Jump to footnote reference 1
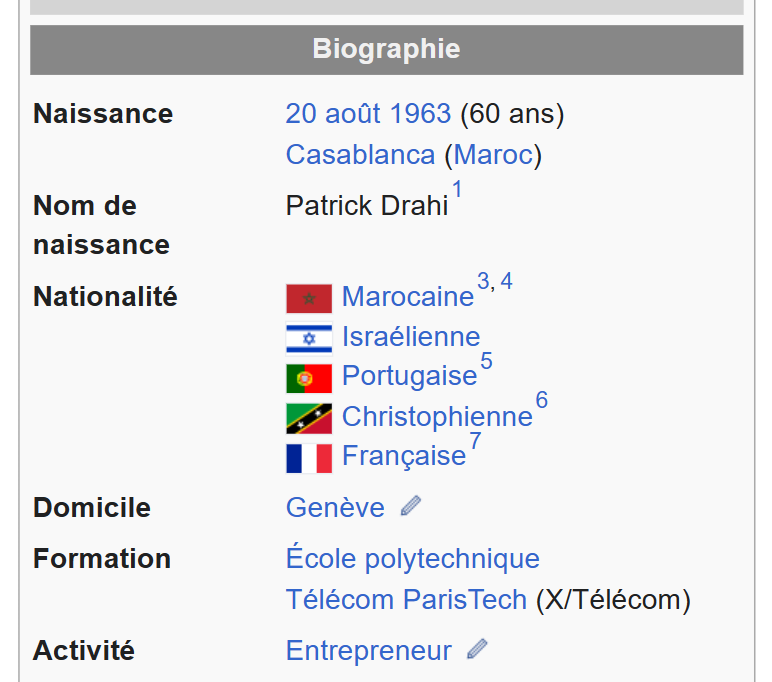The height and width of the screenshot is (682, 772). click(457, 190)
